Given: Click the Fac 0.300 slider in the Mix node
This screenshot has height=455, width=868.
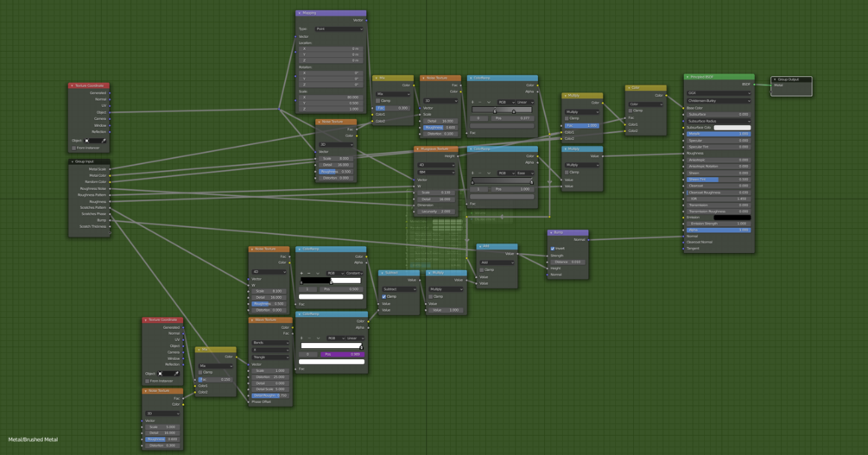Looking at the screenshot, I should coord(394,108).
